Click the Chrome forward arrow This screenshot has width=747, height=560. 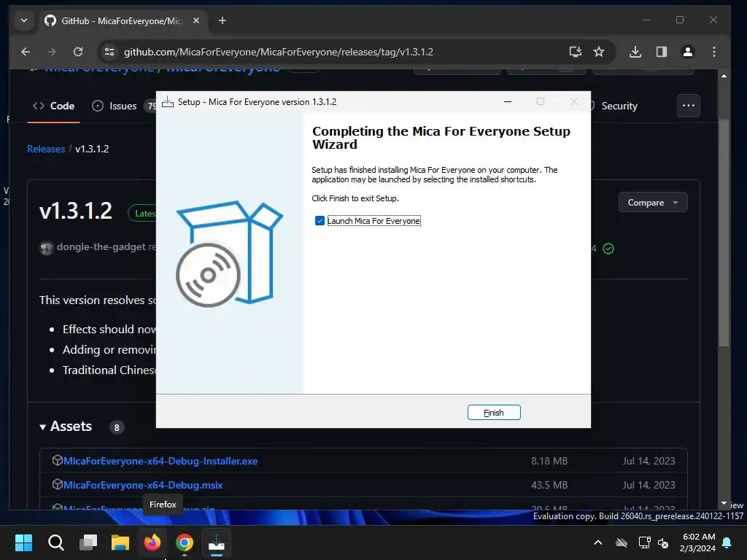[52, 52]
